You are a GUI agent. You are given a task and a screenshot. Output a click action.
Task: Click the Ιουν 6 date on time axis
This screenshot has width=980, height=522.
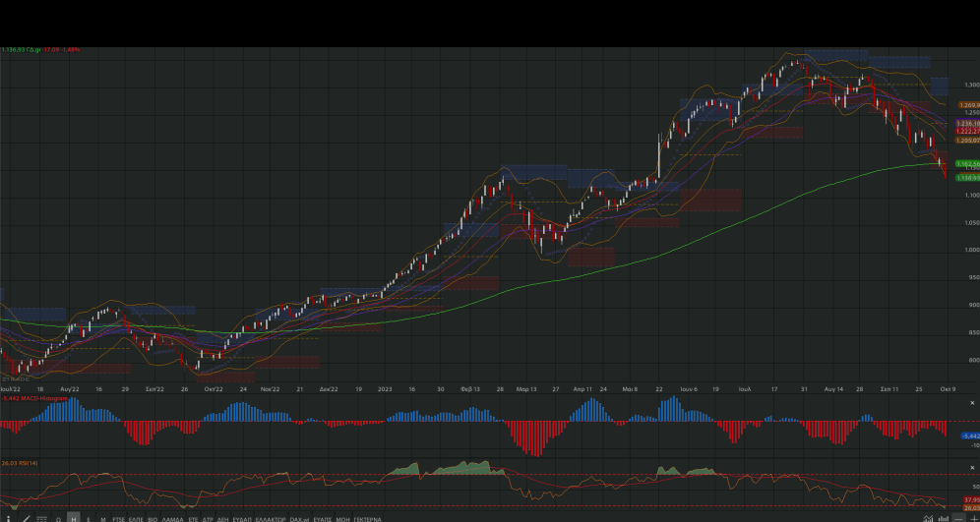coord(689,388)
